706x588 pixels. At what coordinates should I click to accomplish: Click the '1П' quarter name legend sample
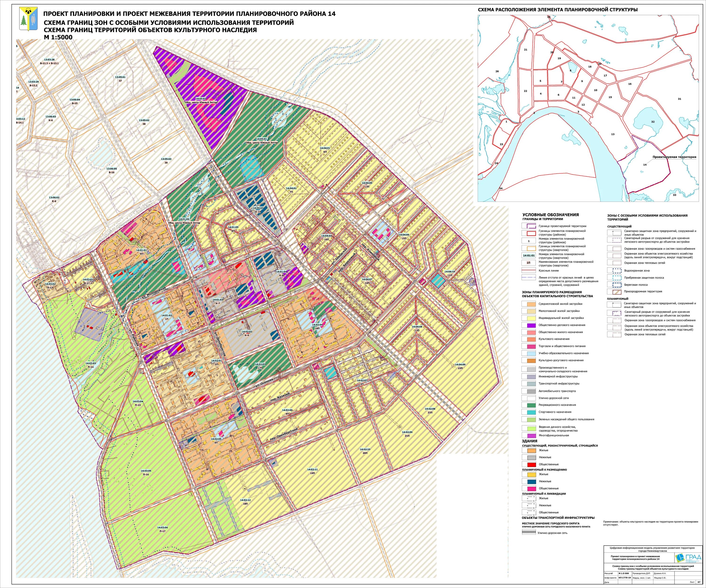(x=529, y=263)
